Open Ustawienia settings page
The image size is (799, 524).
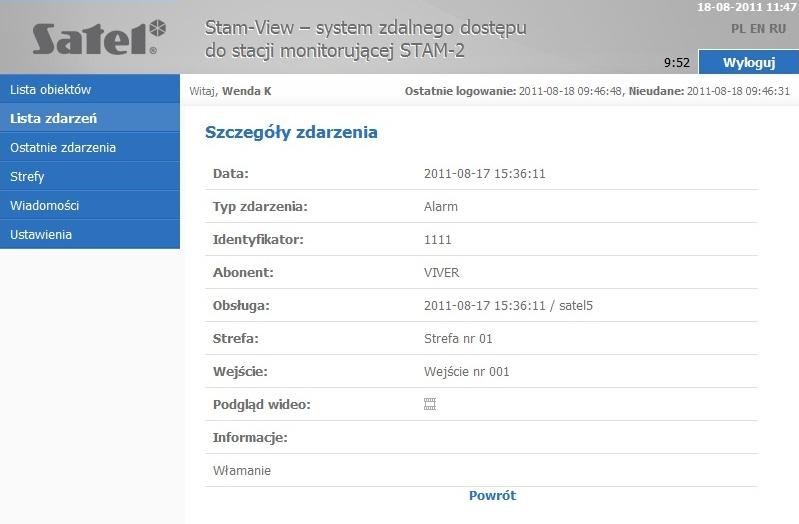coord(90,234)
